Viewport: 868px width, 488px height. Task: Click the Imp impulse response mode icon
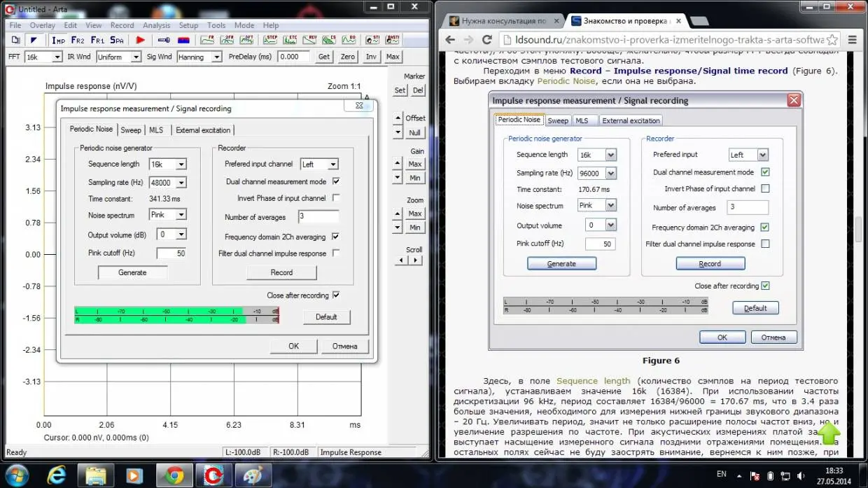click(x=59, y=40)
